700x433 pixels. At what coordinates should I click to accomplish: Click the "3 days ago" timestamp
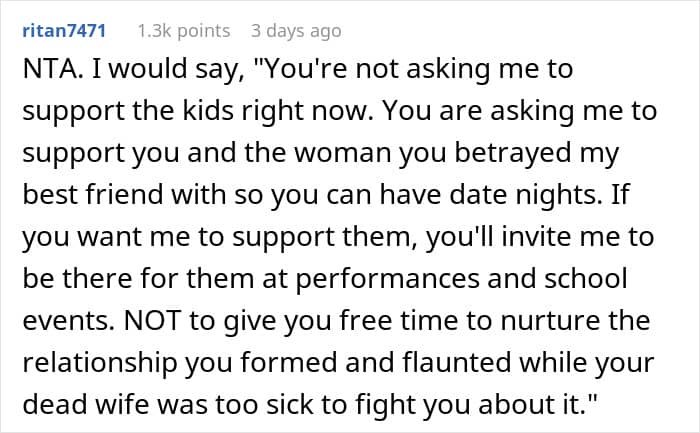(x=295, y=31)
